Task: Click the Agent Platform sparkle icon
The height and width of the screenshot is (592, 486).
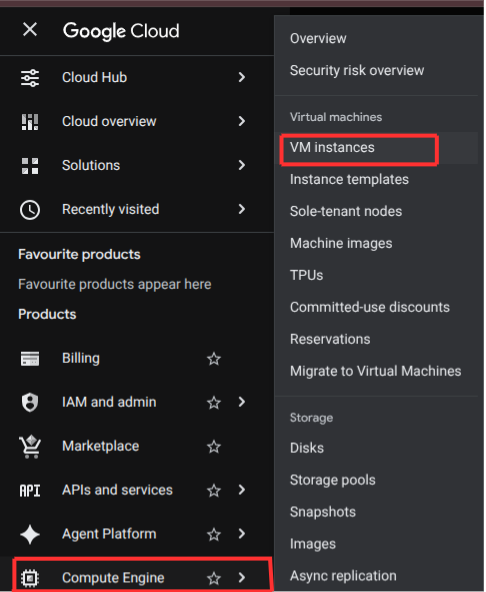Action: point(30,535)
